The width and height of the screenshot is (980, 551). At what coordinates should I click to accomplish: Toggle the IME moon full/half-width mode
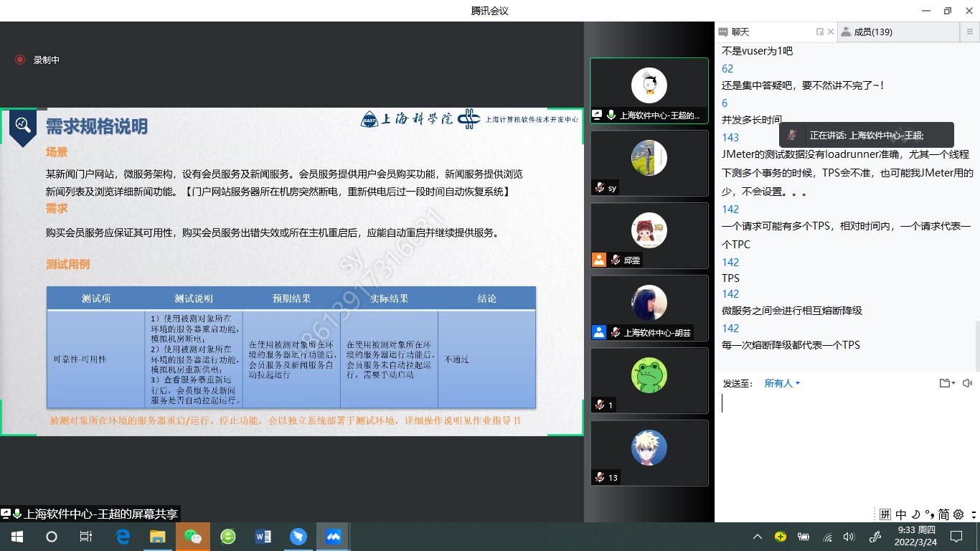915,514
